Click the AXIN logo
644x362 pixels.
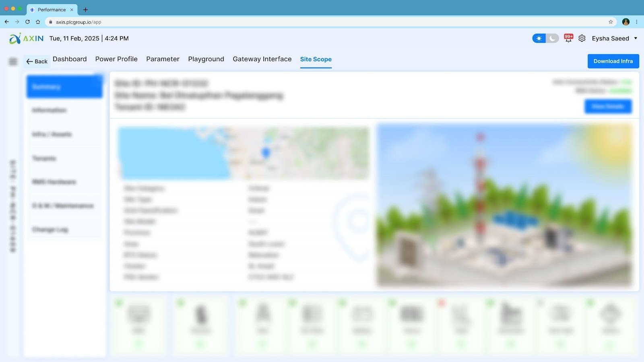(x=25, y=38)
